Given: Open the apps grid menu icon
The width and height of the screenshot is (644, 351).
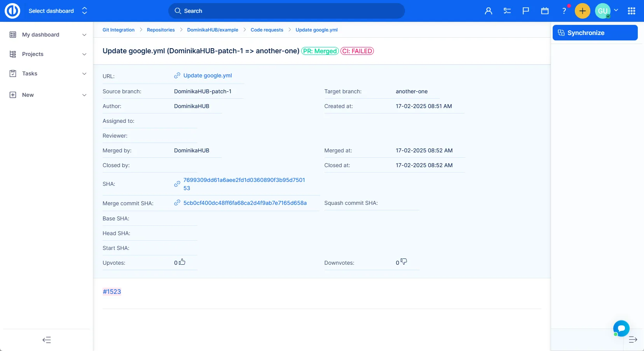Looking at the screenshot, I should 632,11.
